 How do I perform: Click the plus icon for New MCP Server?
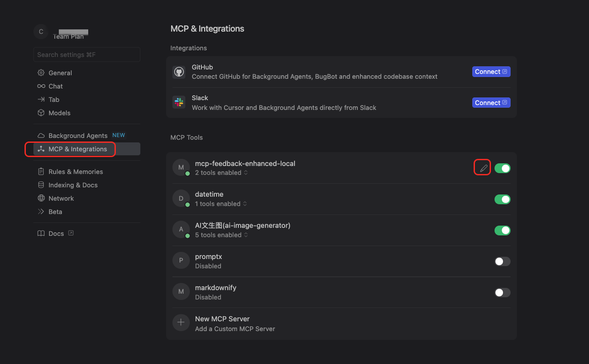[181, 323]
